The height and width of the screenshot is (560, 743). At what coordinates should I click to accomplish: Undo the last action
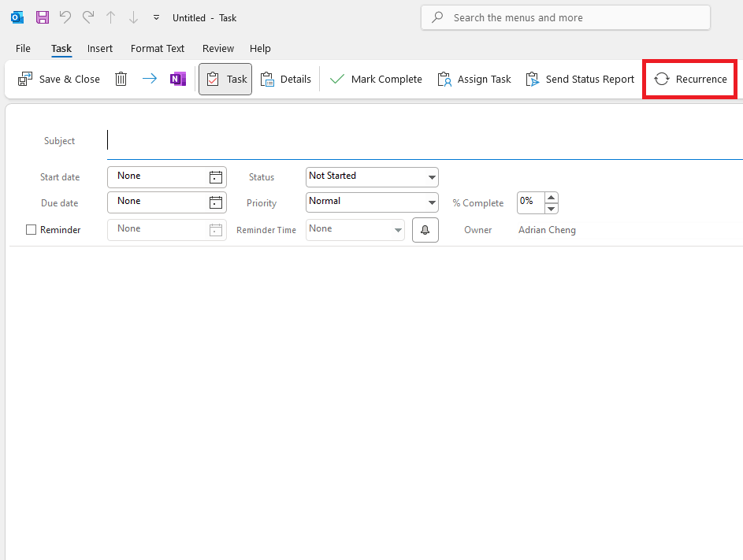[x=65, y=18]
